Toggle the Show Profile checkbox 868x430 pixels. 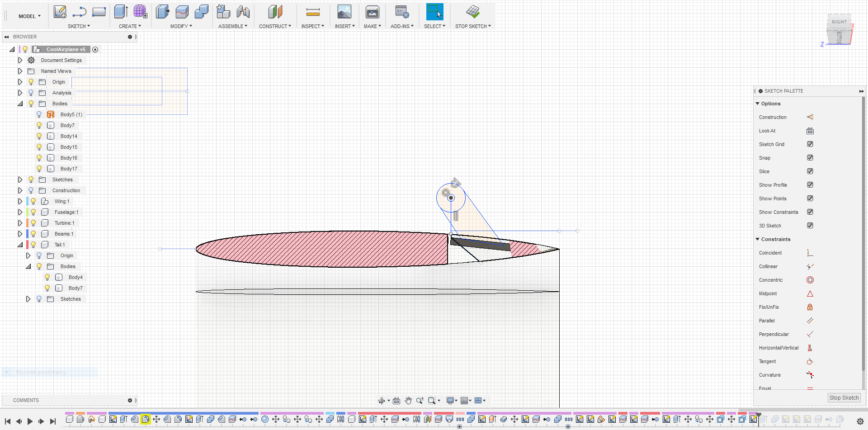click(810, 185)
